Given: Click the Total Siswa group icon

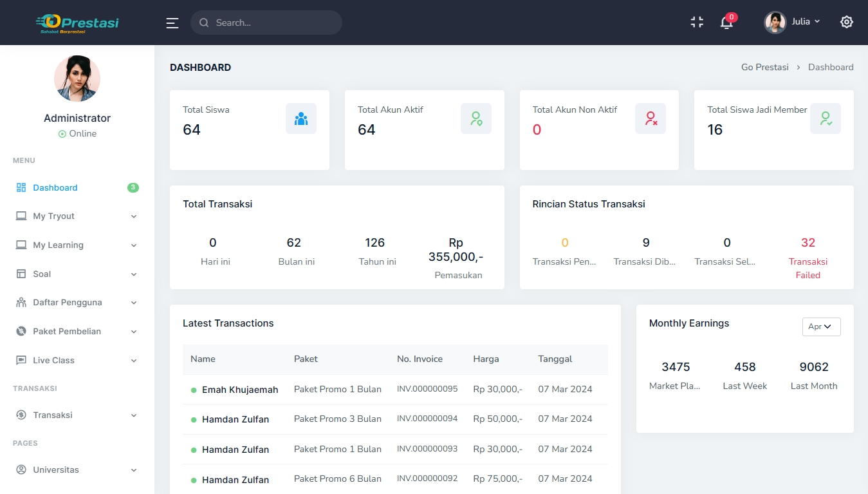Looking at the screenshot, I should click(301, 119).
